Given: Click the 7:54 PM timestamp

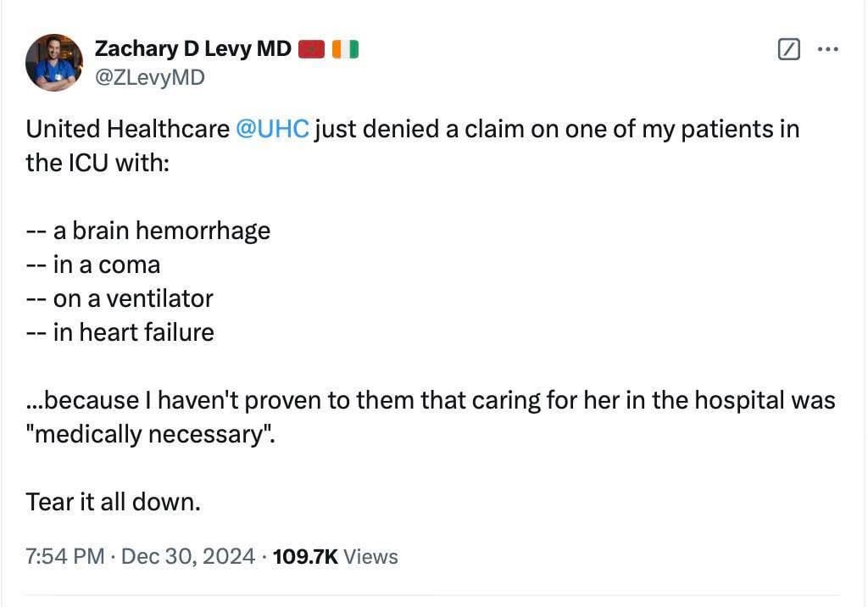Looking at the screenshot, I should pos(65,556).
